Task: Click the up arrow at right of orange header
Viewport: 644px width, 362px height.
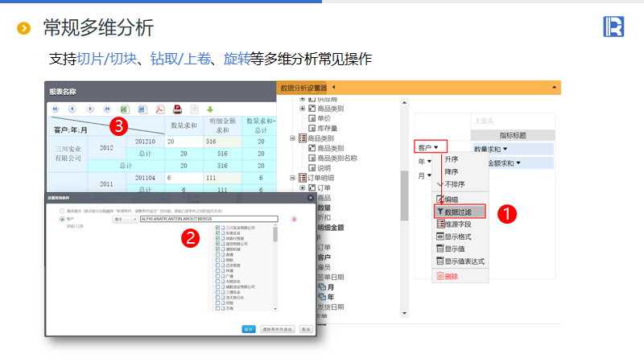Action: (x=554, y=87)
